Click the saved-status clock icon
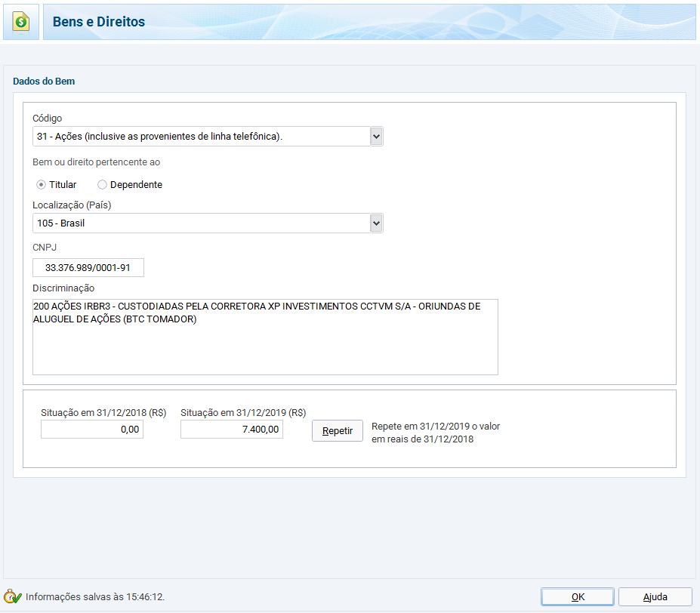Image resolution: width=700 pixels, height=613 pixels. coord(13,596)
